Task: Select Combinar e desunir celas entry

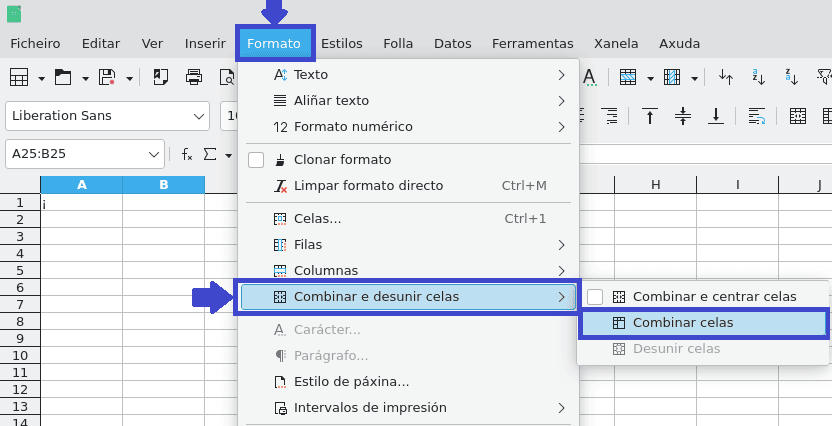Action: coord(408,297)
